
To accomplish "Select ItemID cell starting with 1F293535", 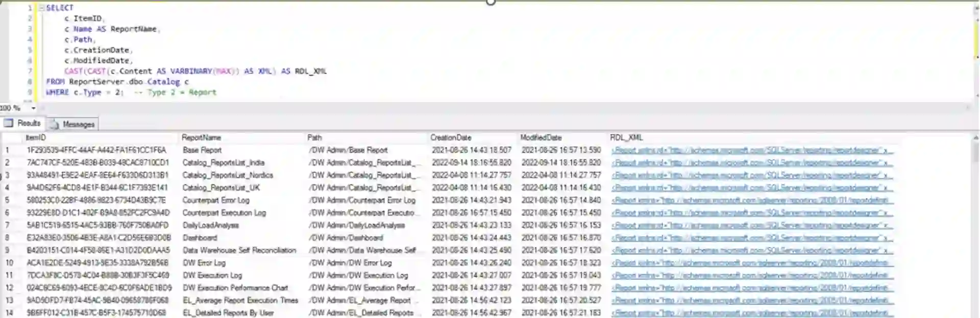I will (x=96, y=151).
